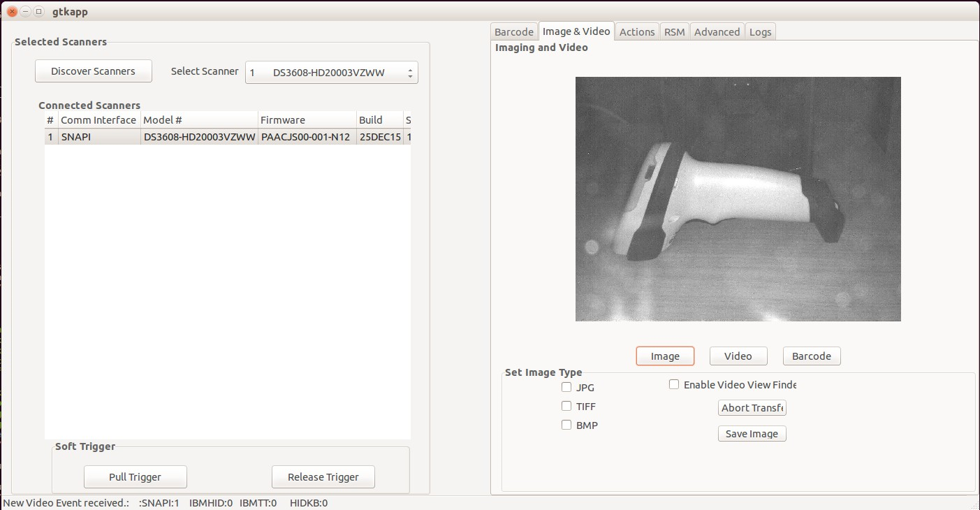Enable Video View Finder checkbox
Image resolution: width=980 pixels, height=510 pixels.
click(x=674, y=384)
